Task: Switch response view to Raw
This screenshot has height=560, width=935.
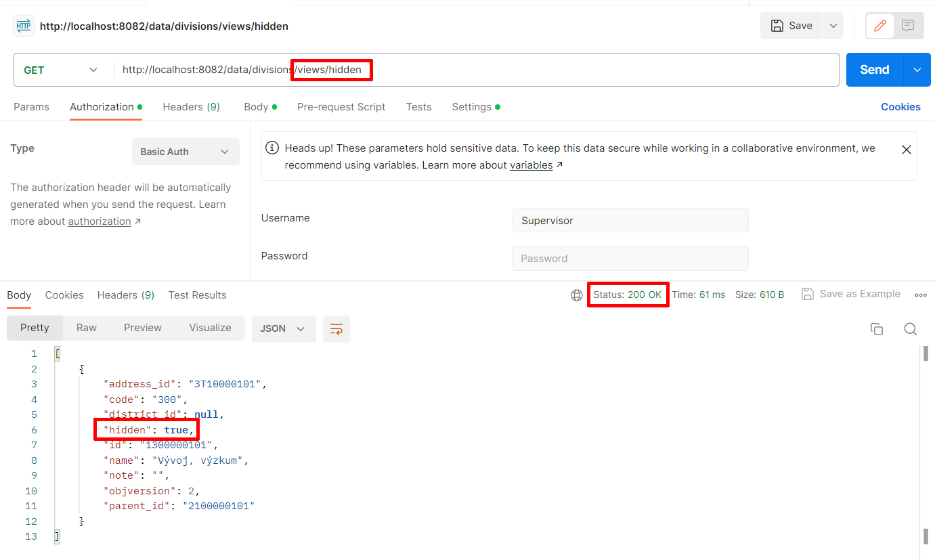Action: click(87, 328)
